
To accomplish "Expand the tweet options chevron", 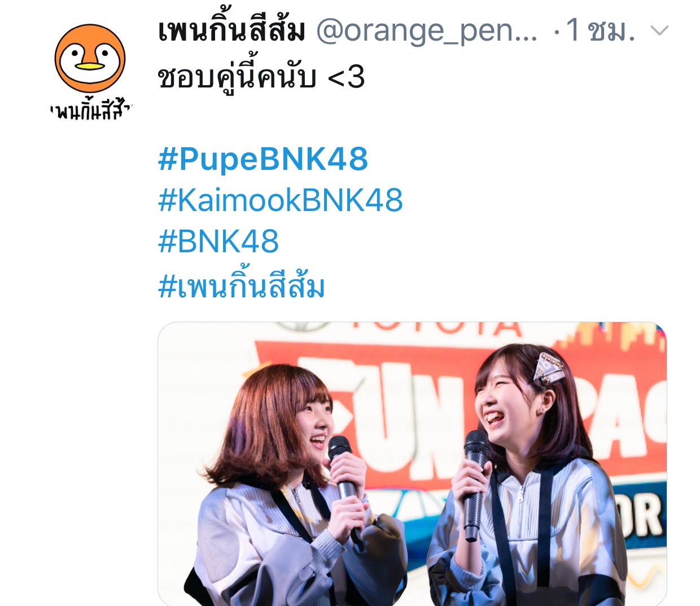I will click(659, 30).
